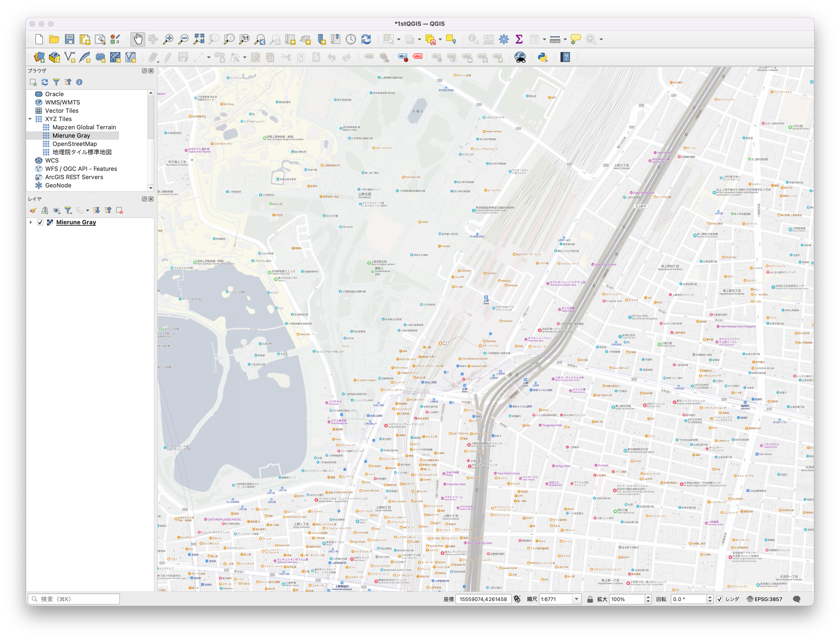Zoom to native resolution 1:1 icon
Viewport: 840px width, 640px height.
244,39
